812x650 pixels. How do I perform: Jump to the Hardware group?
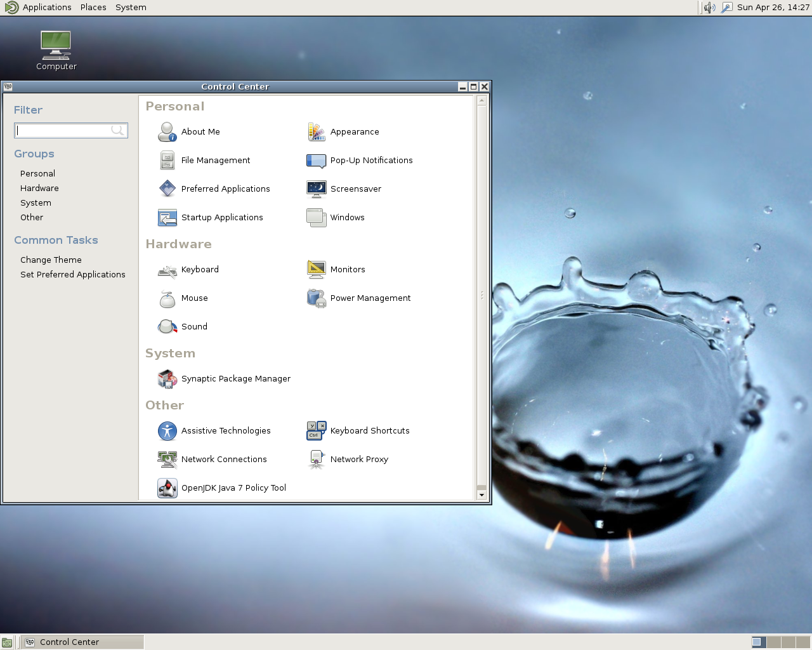pos(39,188)
